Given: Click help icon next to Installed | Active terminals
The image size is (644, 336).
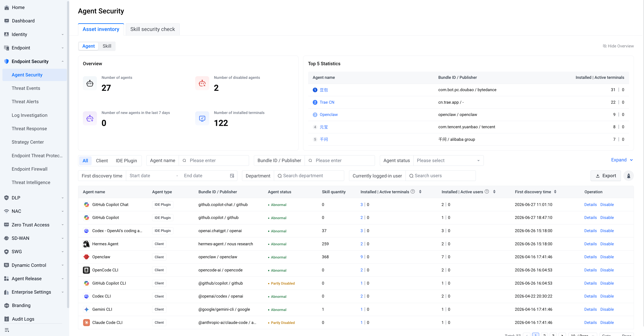Looking at the screenshot, I should point(413,191).
